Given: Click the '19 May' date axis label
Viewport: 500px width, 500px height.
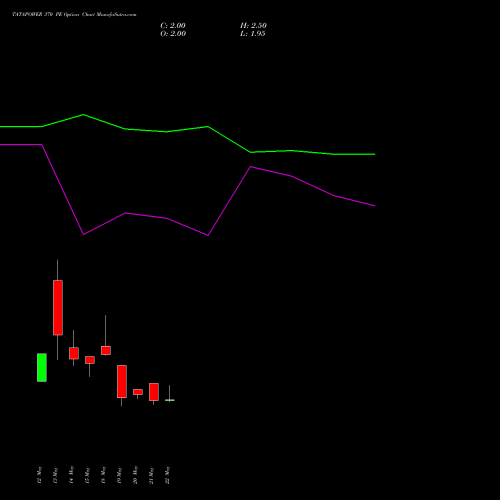Looking at the screenshot, I should click(x=119, y=475).
